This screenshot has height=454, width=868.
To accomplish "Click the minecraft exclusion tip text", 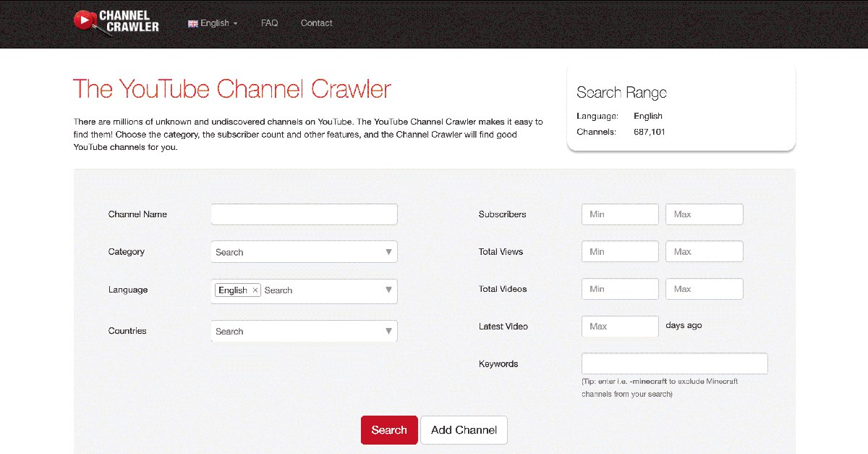I will tap(660, 387).
